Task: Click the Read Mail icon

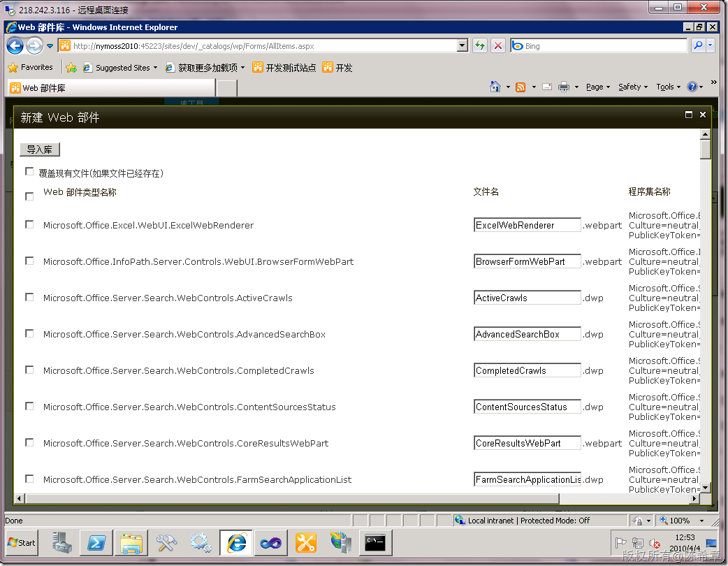Action: pos(547,87)
